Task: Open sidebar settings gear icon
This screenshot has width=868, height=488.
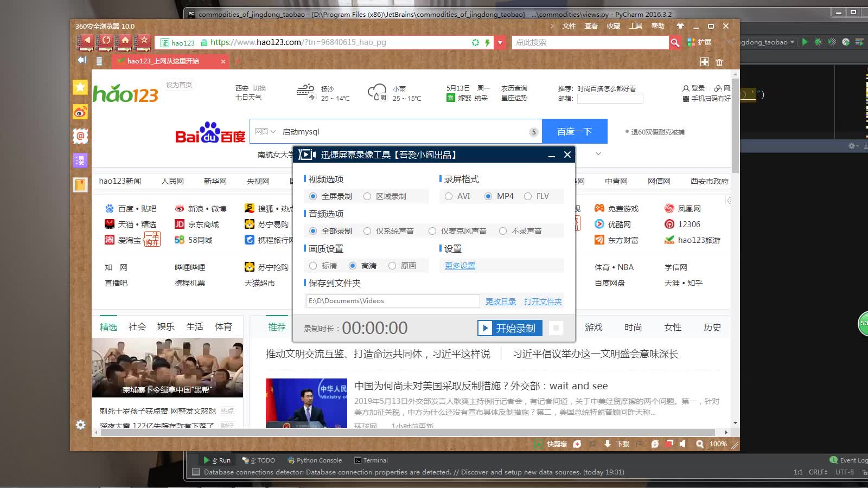Action: click(x=80, y=425)
